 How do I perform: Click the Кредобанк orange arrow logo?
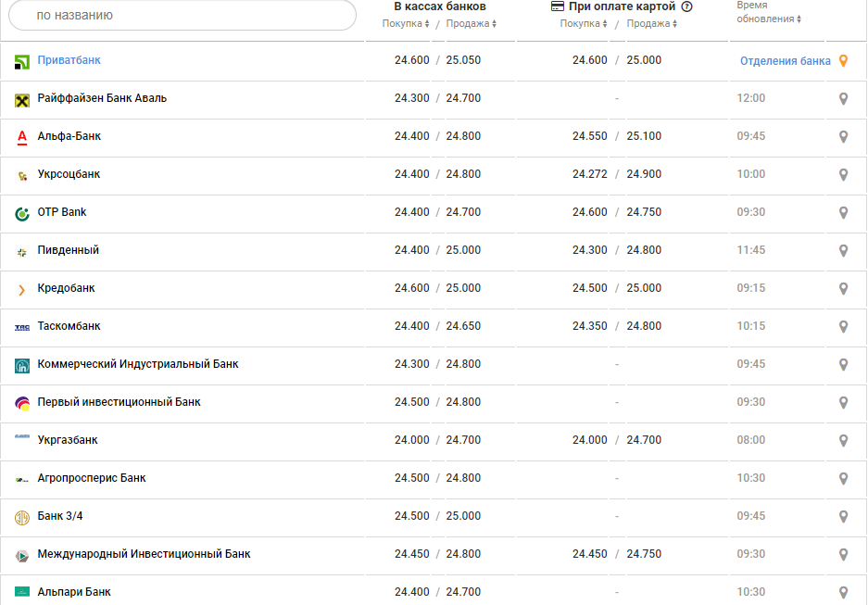tap(22, 289)
